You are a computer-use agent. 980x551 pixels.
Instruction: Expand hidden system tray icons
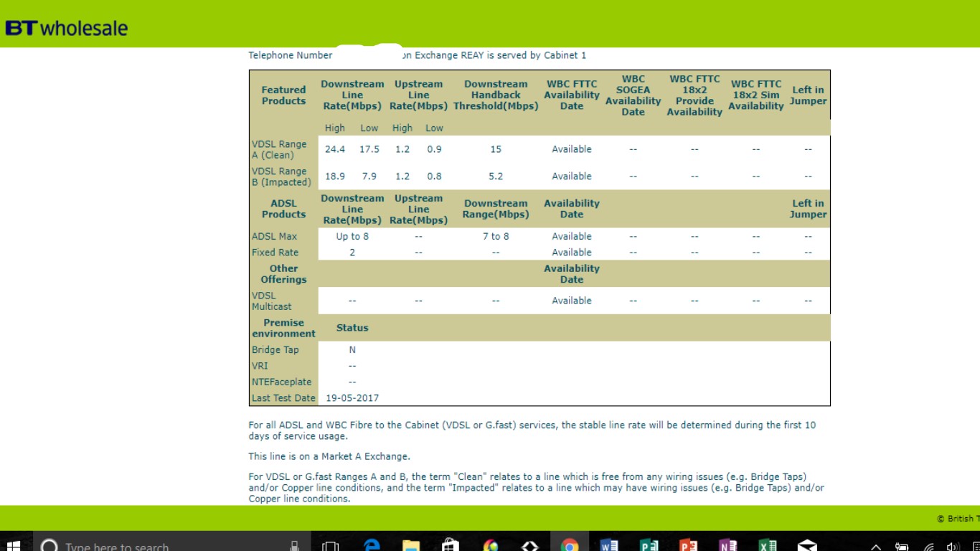(x=876, y=547)
